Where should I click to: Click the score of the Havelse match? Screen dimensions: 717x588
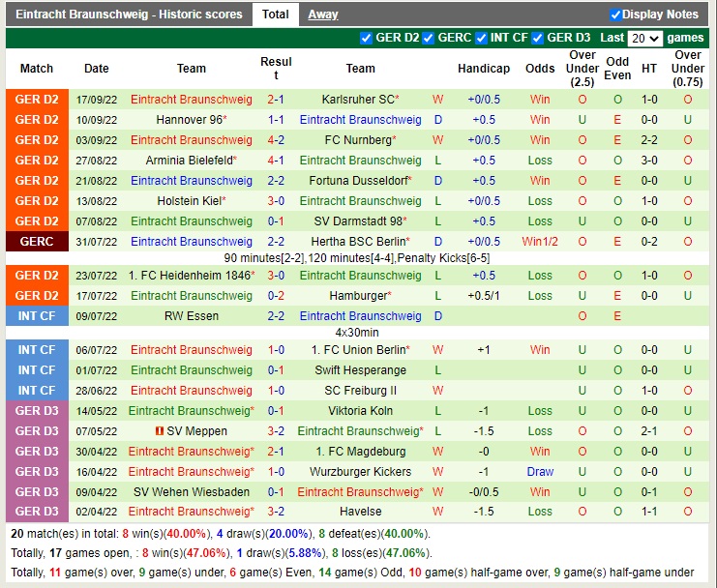pos(276,512)
